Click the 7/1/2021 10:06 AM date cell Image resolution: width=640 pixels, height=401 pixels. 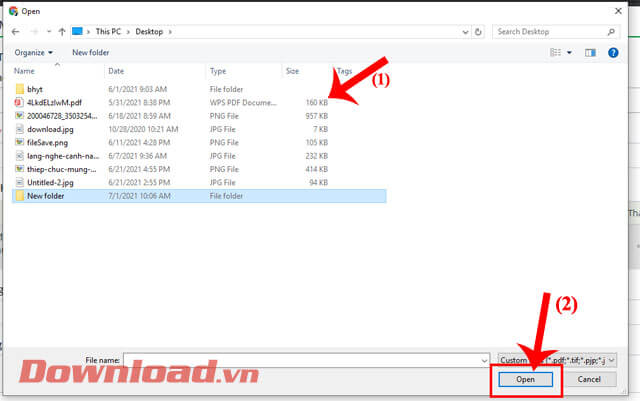click(x=139, y=196)
